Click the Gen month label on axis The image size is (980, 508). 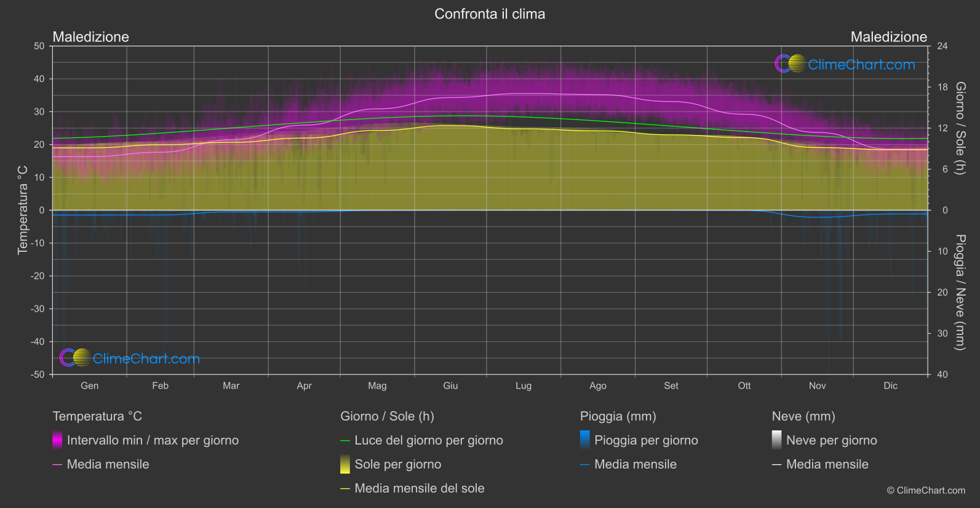click(89, 385)
